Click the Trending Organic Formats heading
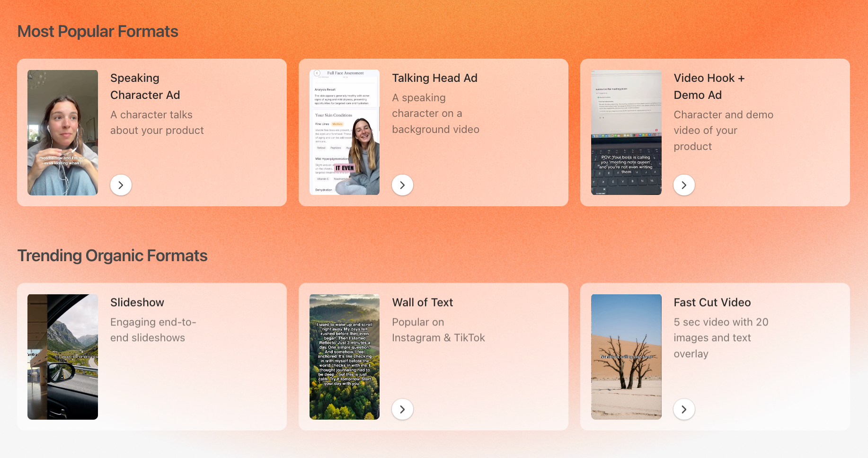Screen dimensions: 868x458 coord(113,256)
